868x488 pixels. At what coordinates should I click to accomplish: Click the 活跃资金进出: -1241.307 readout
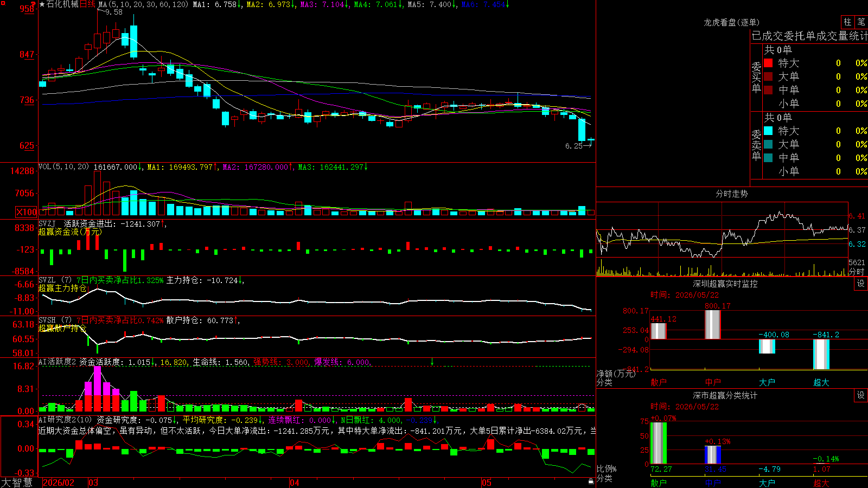pyautogui.click(x=112, y=223)
